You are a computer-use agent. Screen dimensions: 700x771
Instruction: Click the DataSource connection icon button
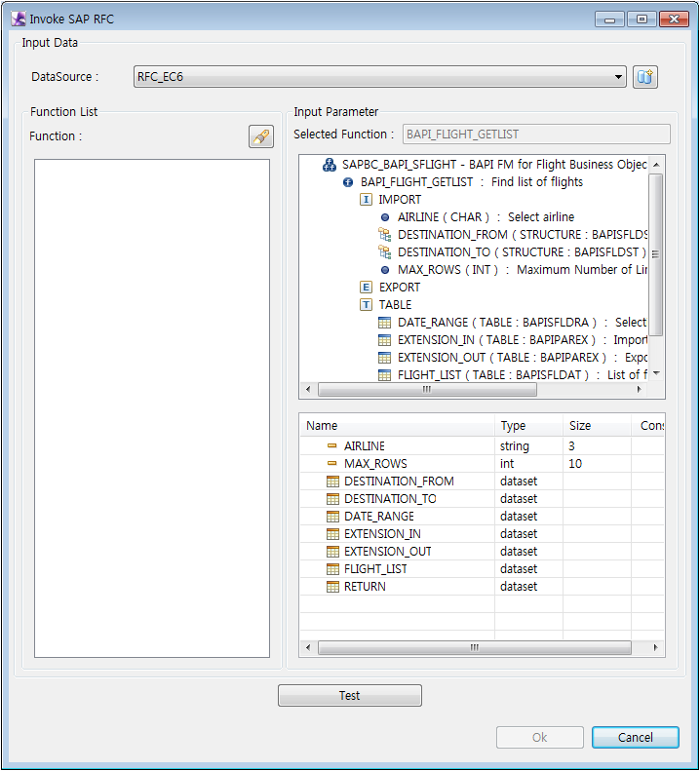645,77
